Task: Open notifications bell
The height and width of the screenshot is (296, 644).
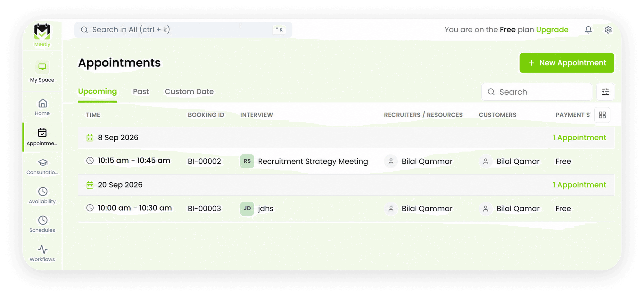Action: 588,30
